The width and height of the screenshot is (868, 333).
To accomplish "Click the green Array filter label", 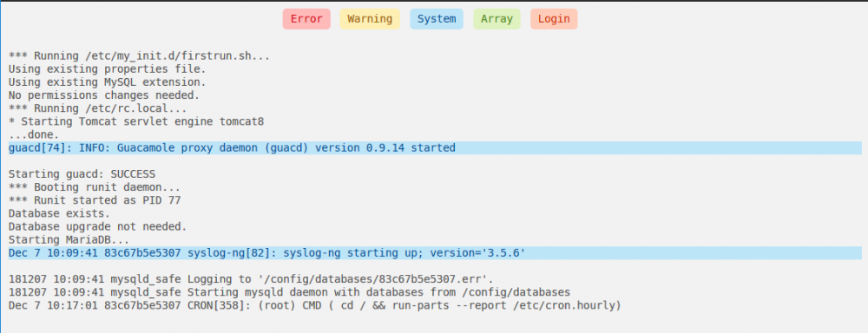I will [x=496, y=19].
